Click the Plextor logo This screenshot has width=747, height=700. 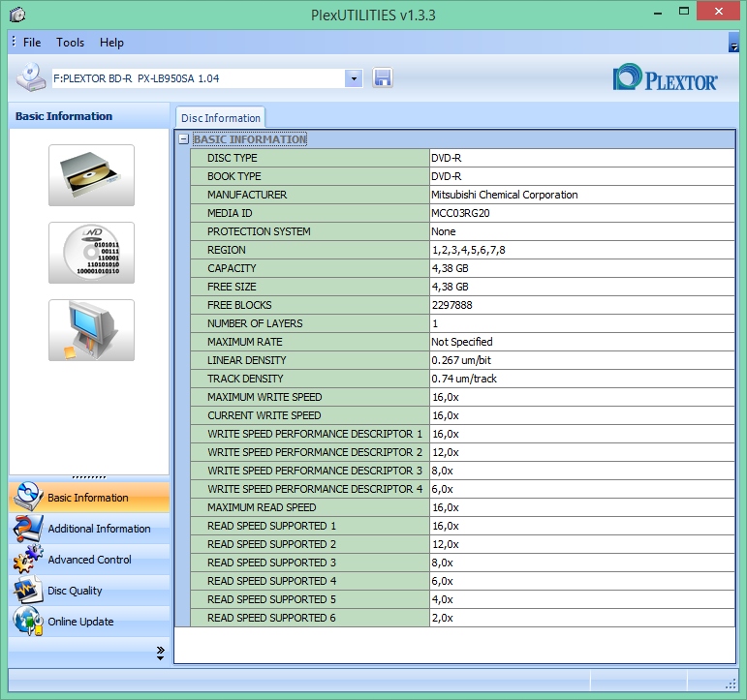[666, 78]
